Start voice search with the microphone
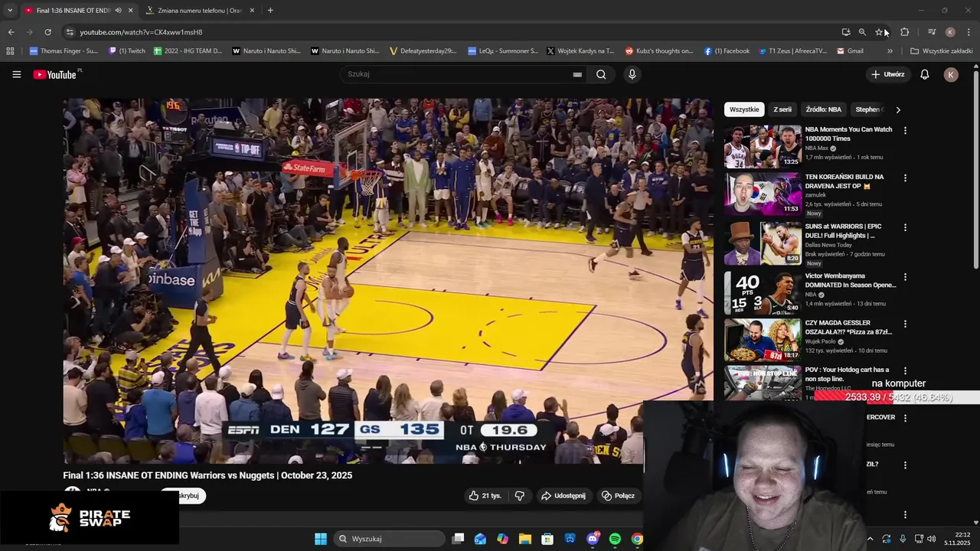The image size is (980, 551). coord(632,74)
